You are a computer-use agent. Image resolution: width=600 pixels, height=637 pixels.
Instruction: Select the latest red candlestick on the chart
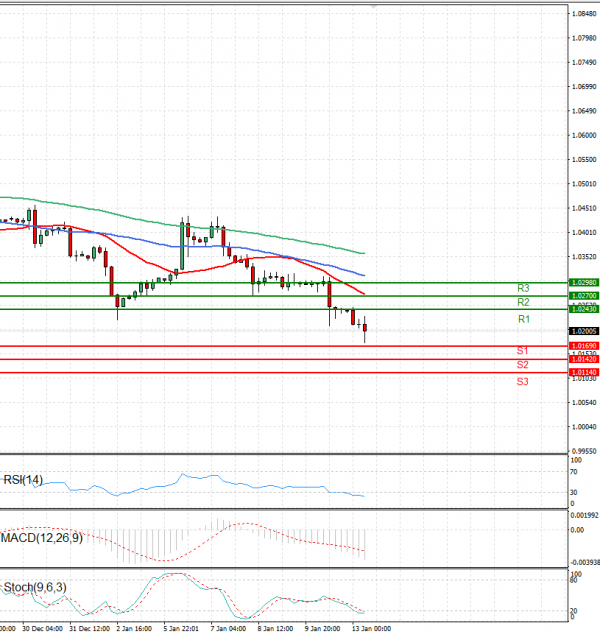365,328
